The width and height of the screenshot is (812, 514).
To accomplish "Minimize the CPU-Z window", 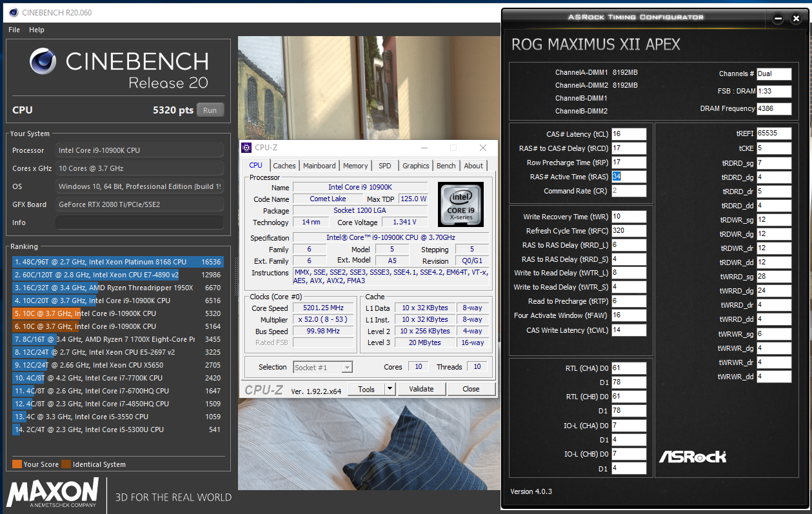I will pyautogui.click(x=424, y=148).
